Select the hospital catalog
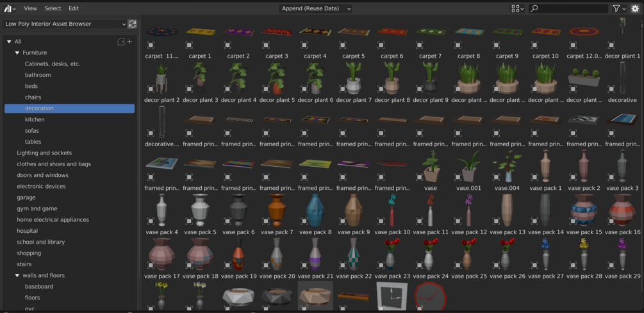Viewport: 644px width, 313px height. [27, 230]
